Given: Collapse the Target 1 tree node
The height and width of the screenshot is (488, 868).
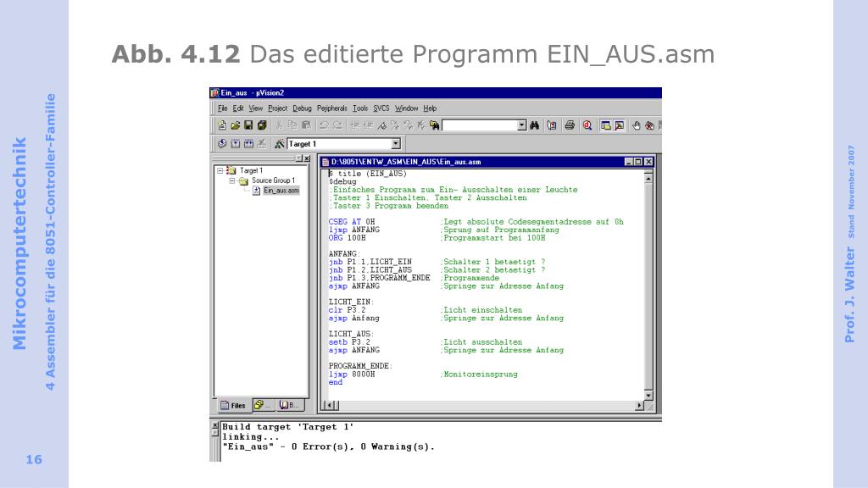Looking at the screenshot, I should click(220, 170).
